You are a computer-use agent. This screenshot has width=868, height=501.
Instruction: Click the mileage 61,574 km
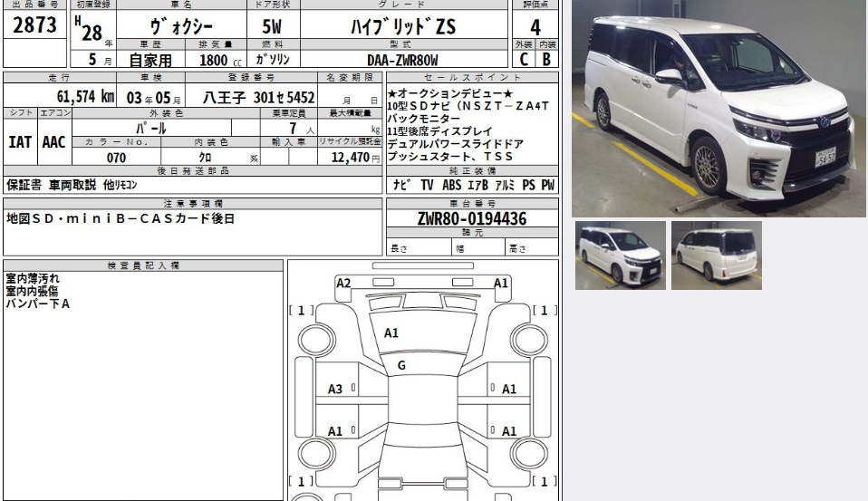point(85,97)
